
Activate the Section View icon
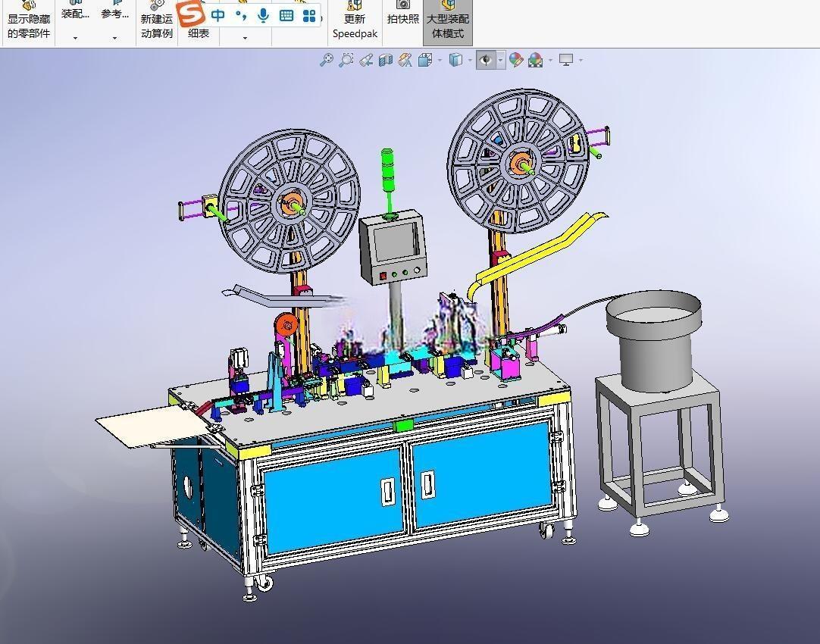(x=386, y=60)
